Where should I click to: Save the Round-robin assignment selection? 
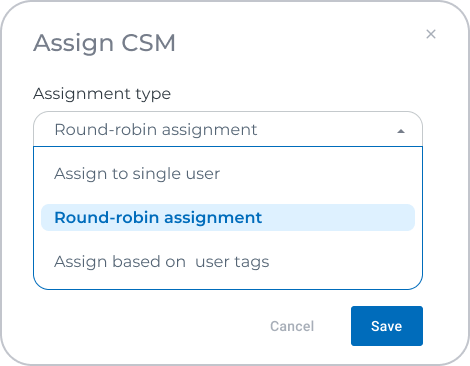click(387, 326)
